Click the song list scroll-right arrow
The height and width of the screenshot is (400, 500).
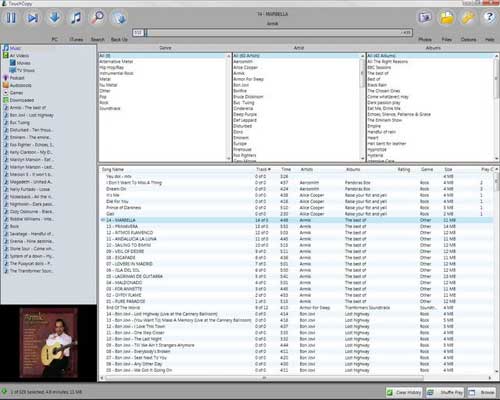point(490,378)
